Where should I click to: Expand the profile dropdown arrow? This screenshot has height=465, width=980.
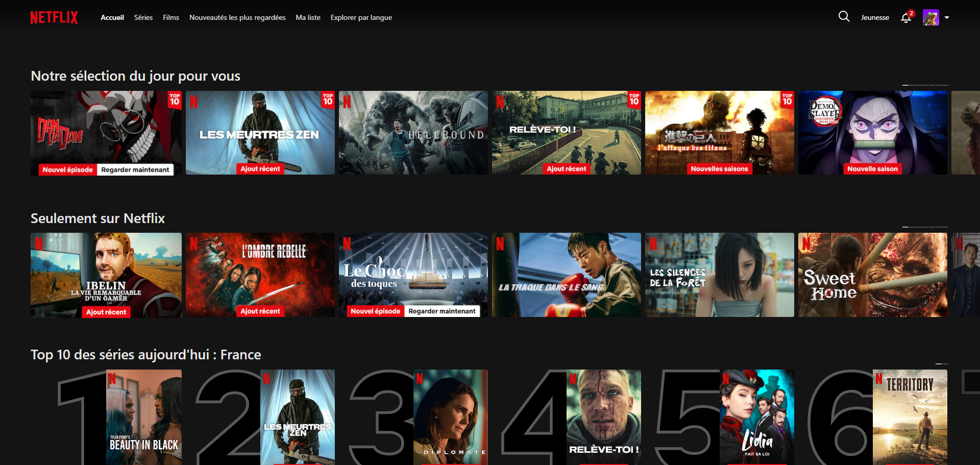point(947,17)
